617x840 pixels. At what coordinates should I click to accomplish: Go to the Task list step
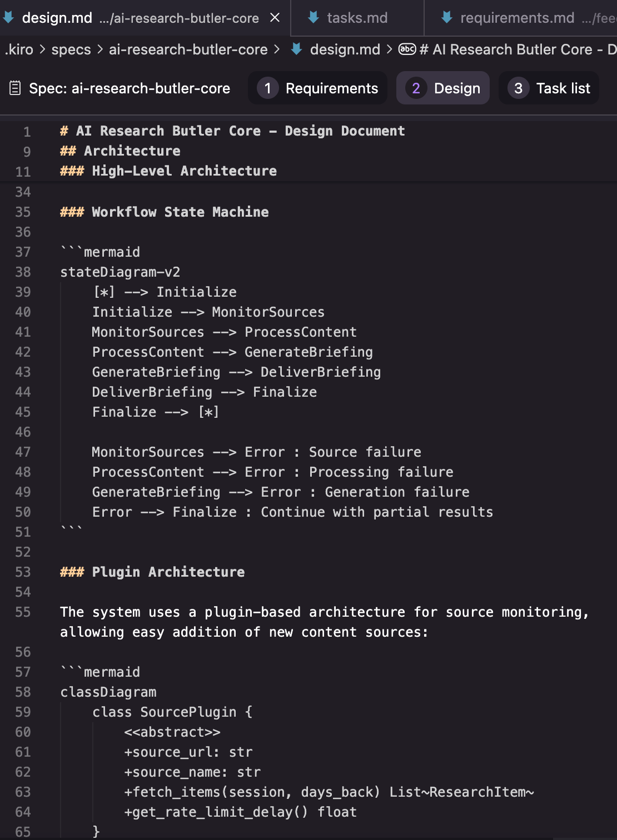click(x=549, y=88)
